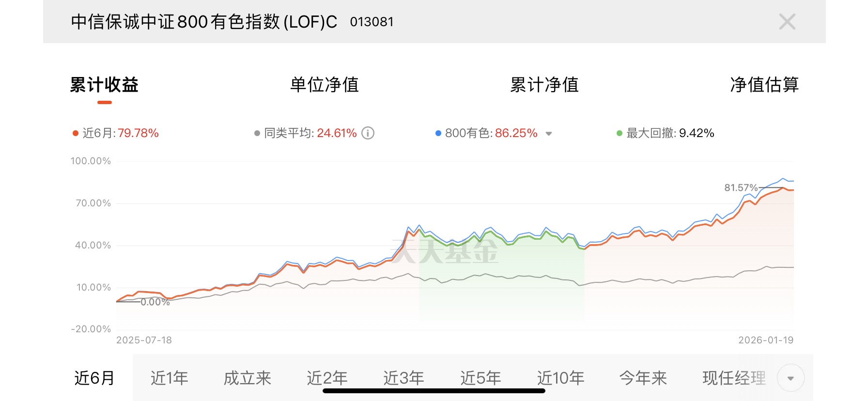View the 近10年 period

click(x=560, y=378)
